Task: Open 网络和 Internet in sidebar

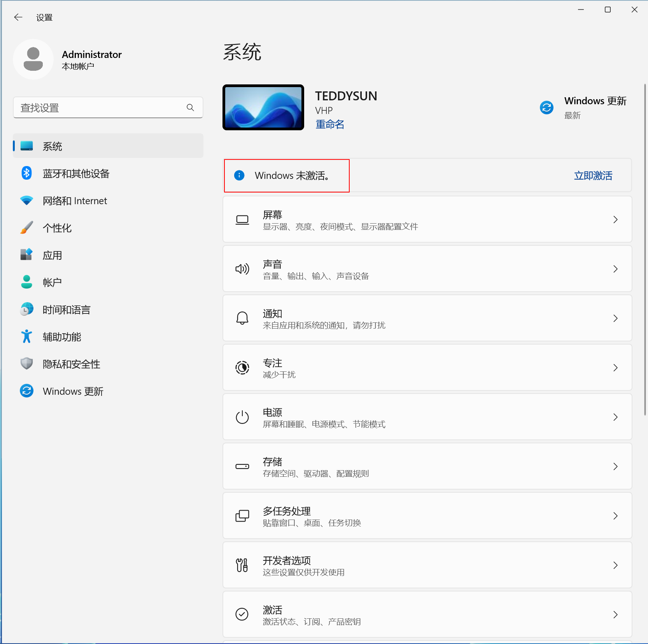Action: [108, 201]
